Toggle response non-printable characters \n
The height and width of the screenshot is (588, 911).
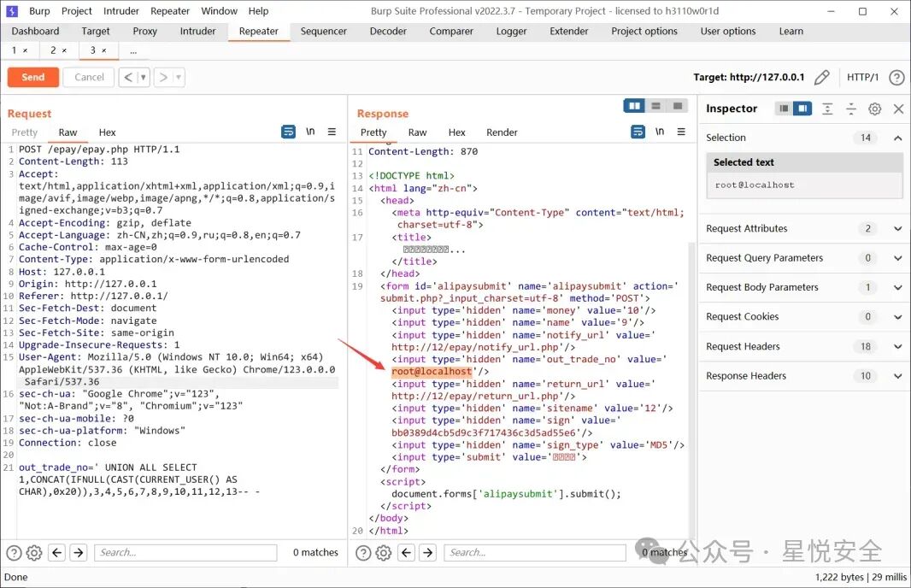tap(660, 132)
